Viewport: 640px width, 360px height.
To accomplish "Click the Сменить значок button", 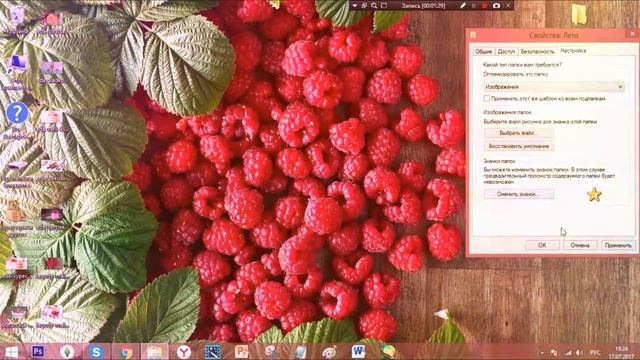I will [x=519, y=194].
